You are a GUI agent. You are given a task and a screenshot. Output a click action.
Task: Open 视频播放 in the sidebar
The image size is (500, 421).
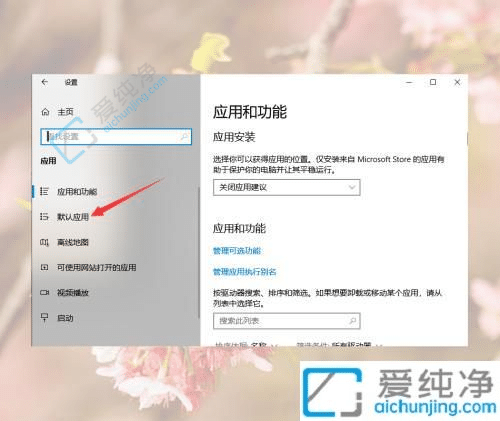click(73, 293)
